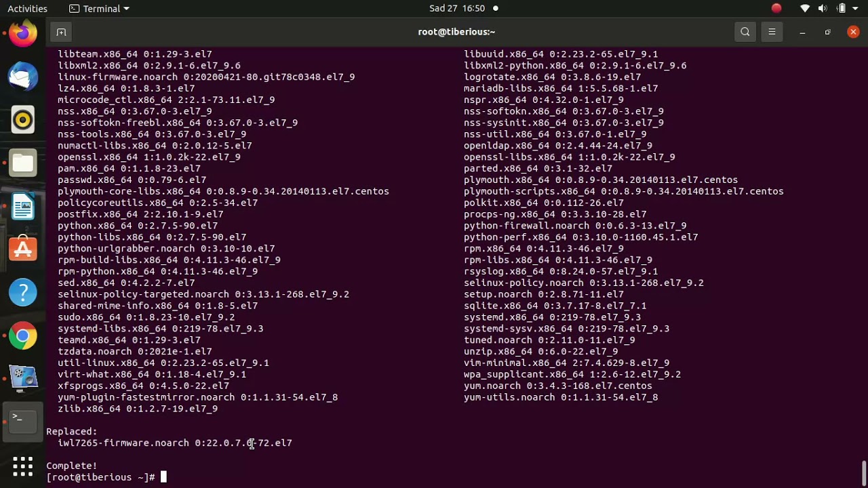Open the network status icon

tap(805, 8)
